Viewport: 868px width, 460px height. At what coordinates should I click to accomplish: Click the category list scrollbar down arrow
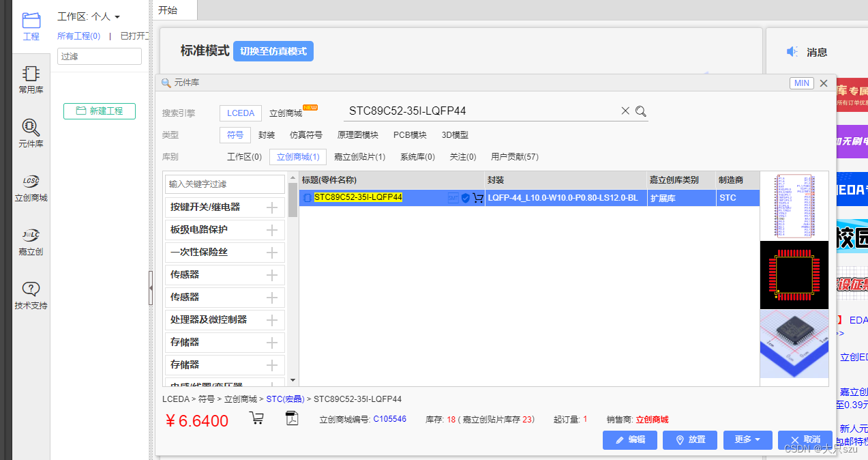coord(293,381)
